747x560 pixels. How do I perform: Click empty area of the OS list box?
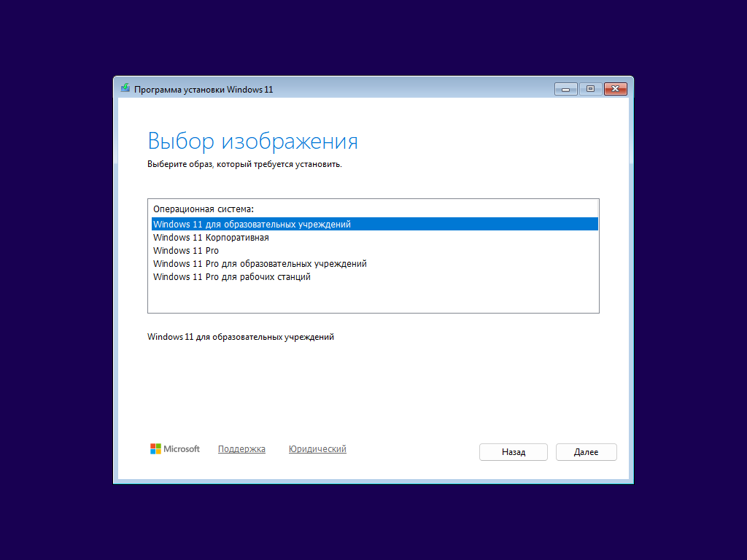(374, 298)
